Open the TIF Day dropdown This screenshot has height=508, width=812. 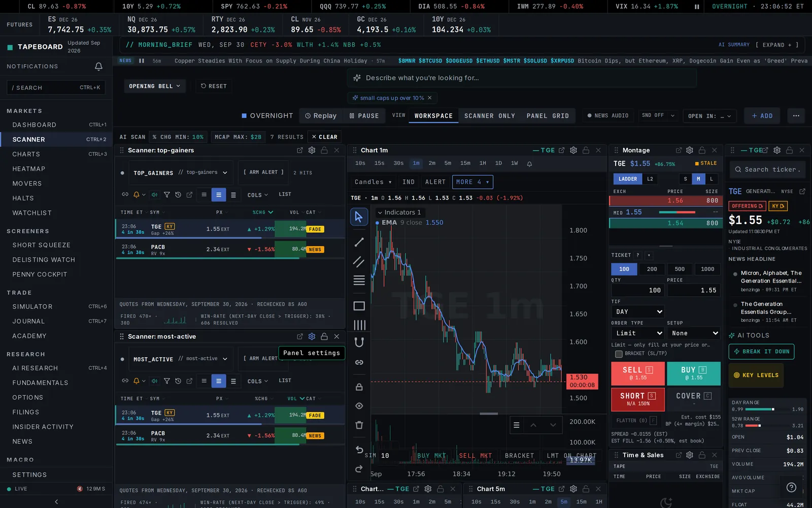(638, 311)
